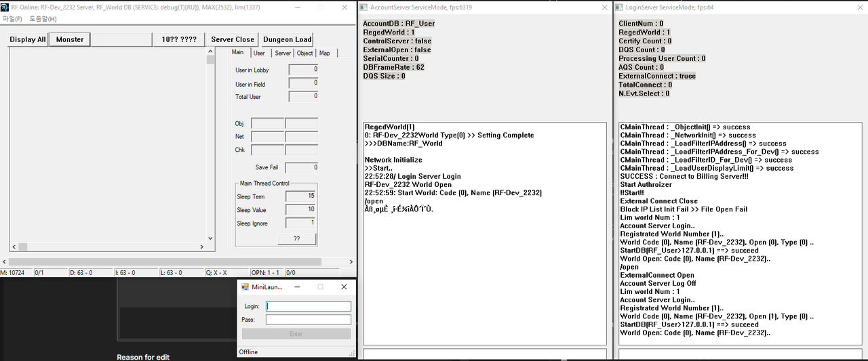This screenshot has width=868, height=361.
Task: Click the MiniLauncher Pass field
Action: [x=309, y=320]
